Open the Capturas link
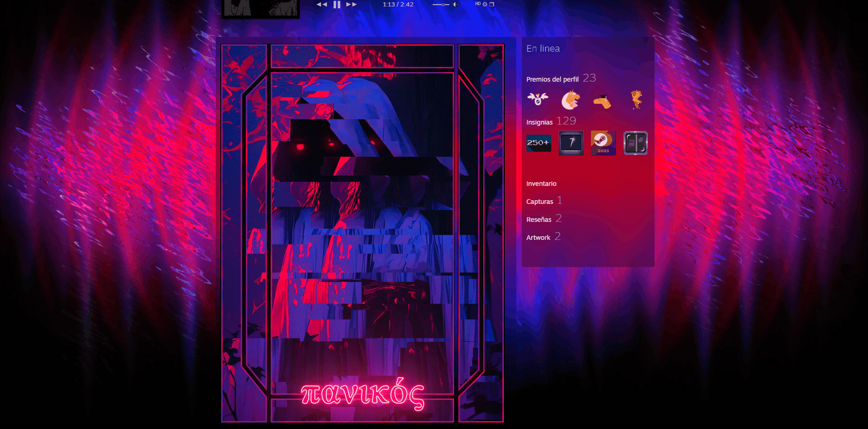Screen dimensions: 868x429 (x=540, y=202)
